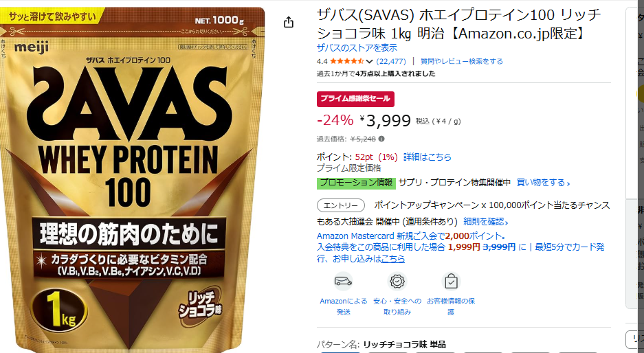Click the safety and security badge icon

(x=397, y=281)
